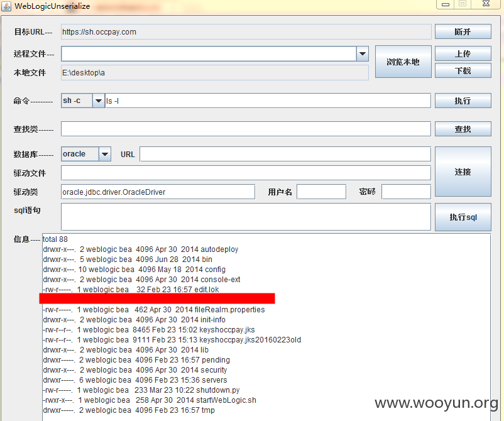The height and width of the screenshot is (421, 504).
Task: Open the oracle database type dropdown
Action: coord(105,154)
